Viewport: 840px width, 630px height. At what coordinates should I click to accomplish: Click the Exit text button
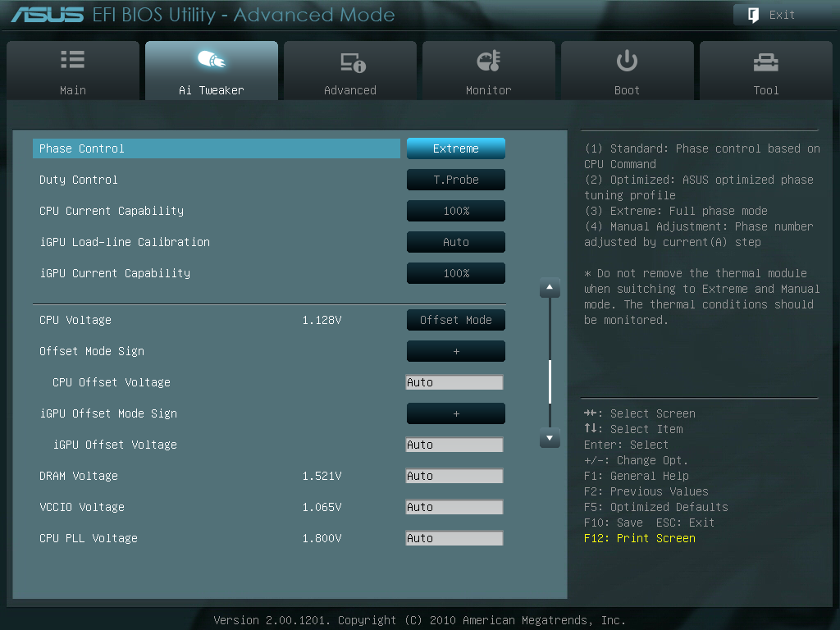tap(782, 15)
